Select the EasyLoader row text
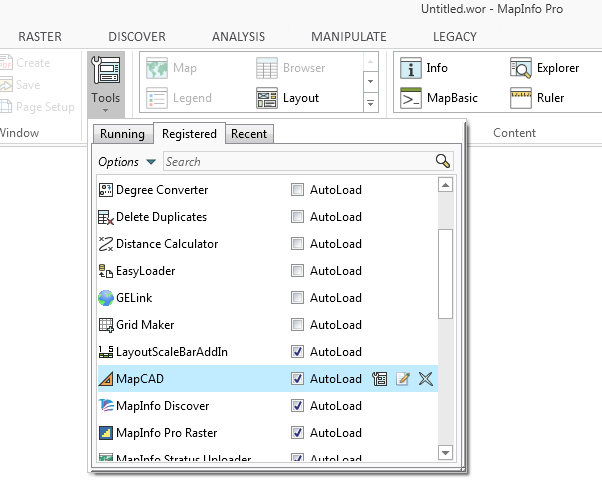This screenshot has height=493, width=602. [146, 271]
